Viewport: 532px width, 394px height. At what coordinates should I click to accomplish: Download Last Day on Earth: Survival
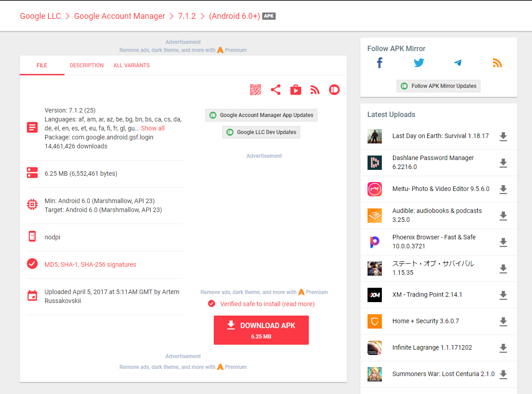tap(503, 136)
